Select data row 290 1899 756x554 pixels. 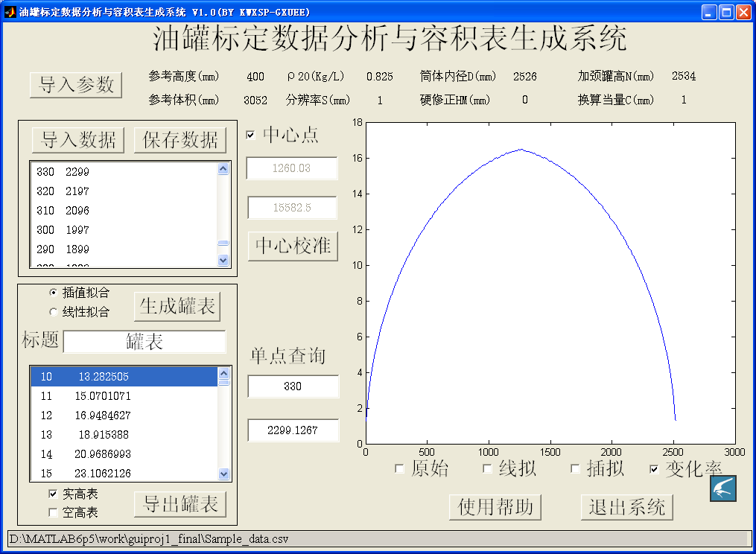[124, 249]
